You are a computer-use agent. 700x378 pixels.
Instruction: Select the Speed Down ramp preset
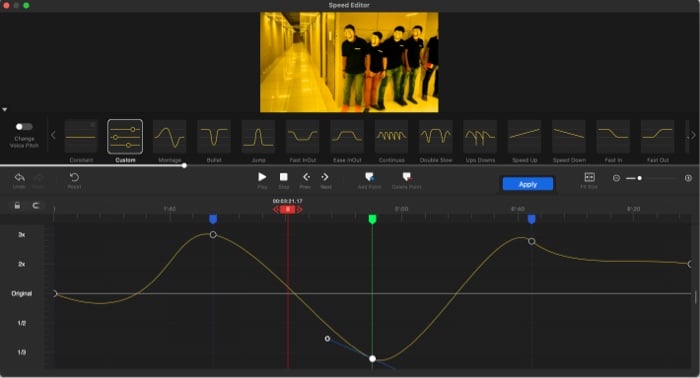coord(569,137)
